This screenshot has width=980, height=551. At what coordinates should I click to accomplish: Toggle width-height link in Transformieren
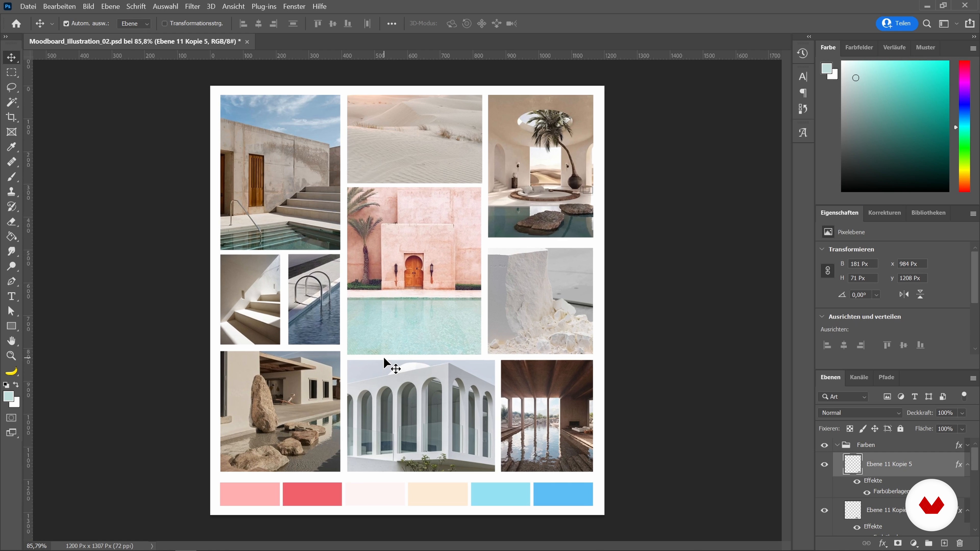click(x=827, y=271)
